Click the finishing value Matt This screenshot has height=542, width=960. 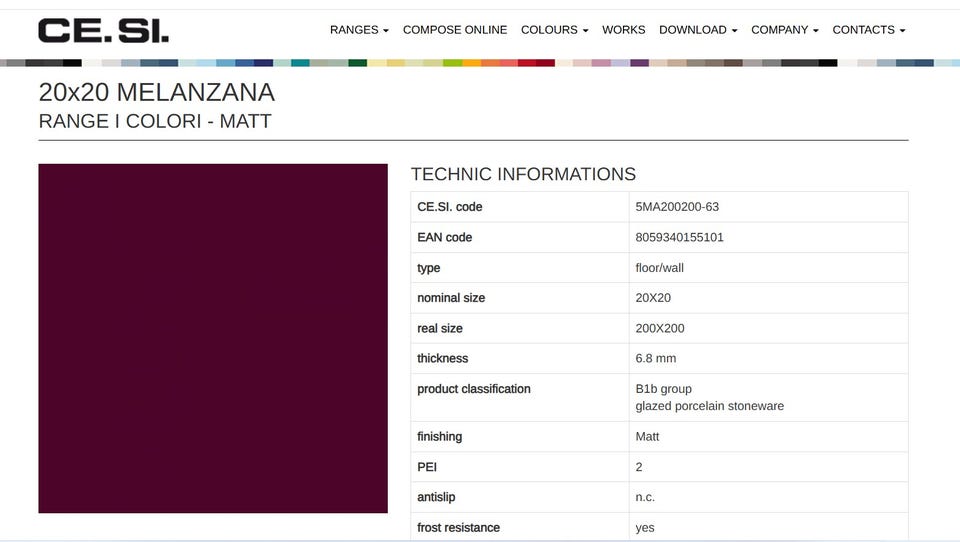[x=647, y=437]
